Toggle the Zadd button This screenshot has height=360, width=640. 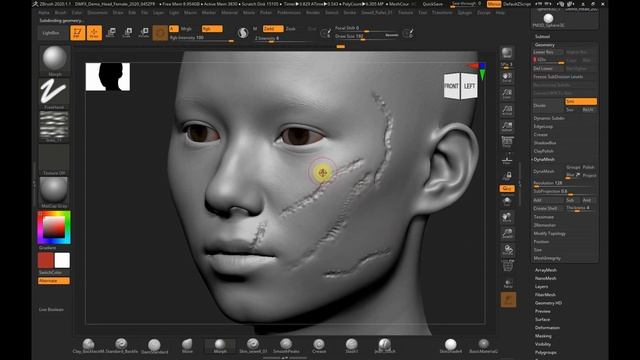(273, 29)
